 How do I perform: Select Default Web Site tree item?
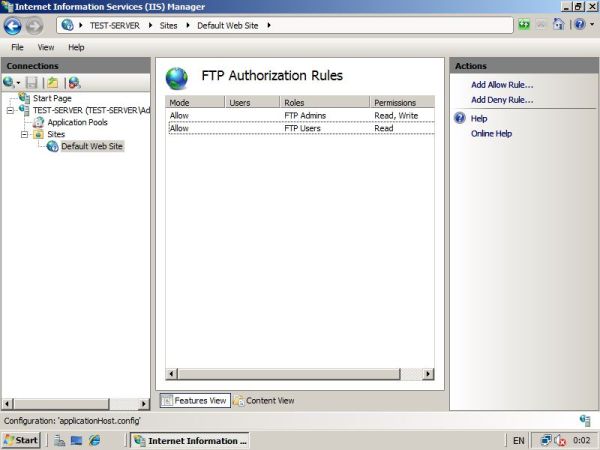pos(92,146)
